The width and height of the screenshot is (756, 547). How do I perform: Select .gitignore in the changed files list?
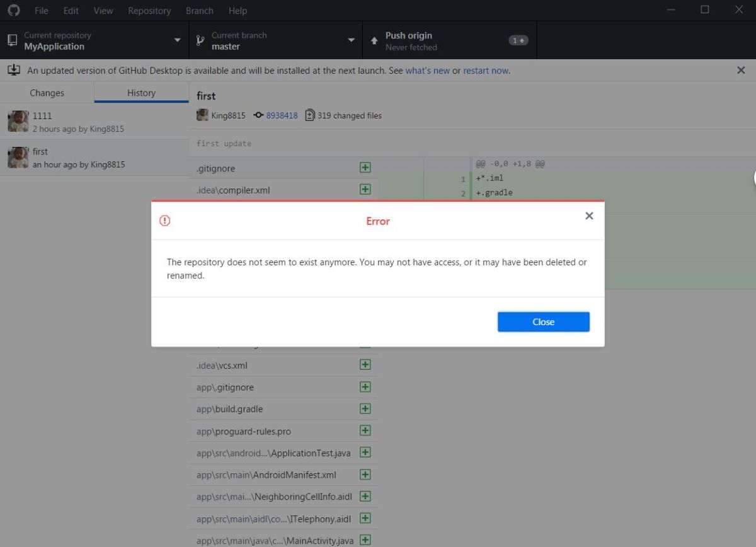click(x=283, y=168)
